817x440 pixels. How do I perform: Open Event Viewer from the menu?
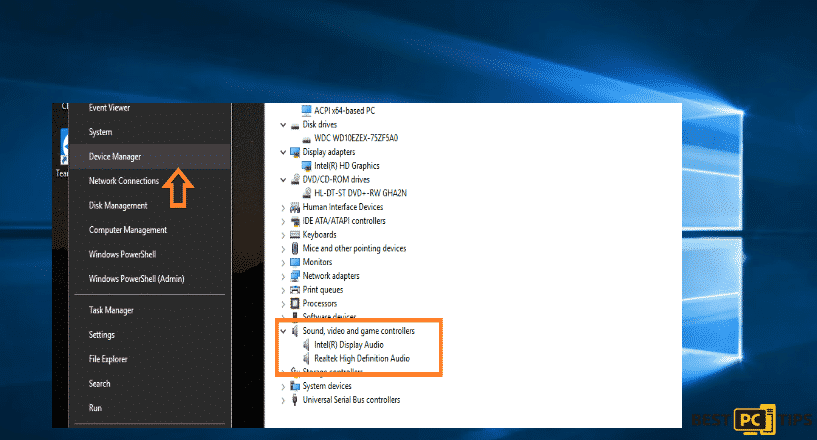[150, 108]
